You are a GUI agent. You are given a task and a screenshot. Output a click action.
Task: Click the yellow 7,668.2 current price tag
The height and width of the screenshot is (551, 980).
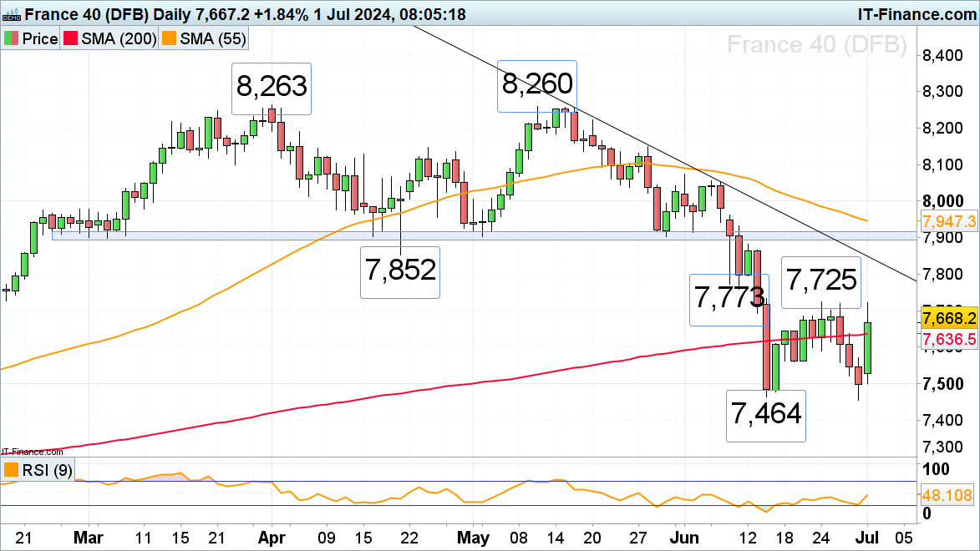tap(948, 318)
